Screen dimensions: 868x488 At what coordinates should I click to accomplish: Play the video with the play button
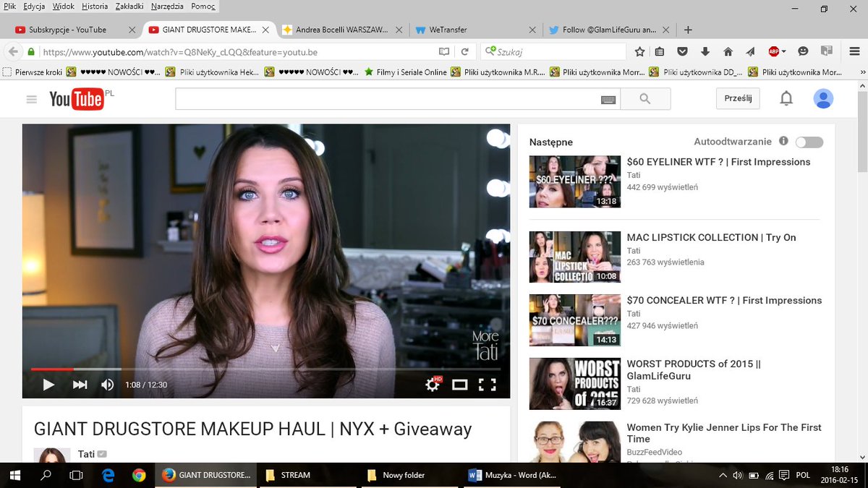[48, 385]
